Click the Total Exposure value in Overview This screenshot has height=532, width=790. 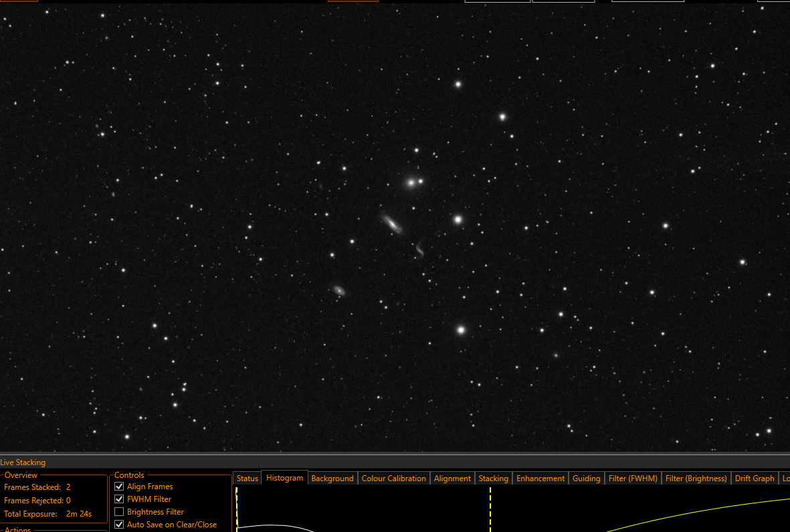(x=78, y=514)
